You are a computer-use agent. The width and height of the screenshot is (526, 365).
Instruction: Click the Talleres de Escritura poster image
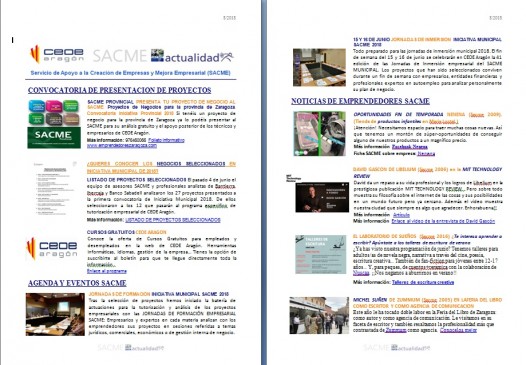[320, 254]
